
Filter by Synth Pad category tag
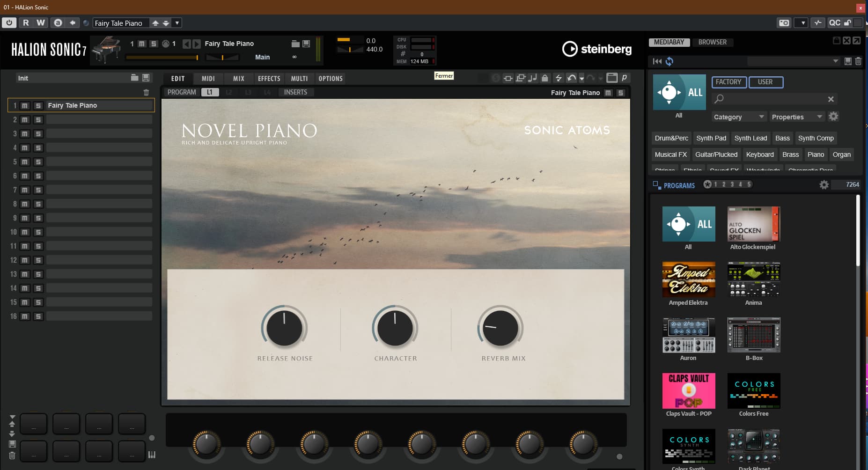coord(711,138)
